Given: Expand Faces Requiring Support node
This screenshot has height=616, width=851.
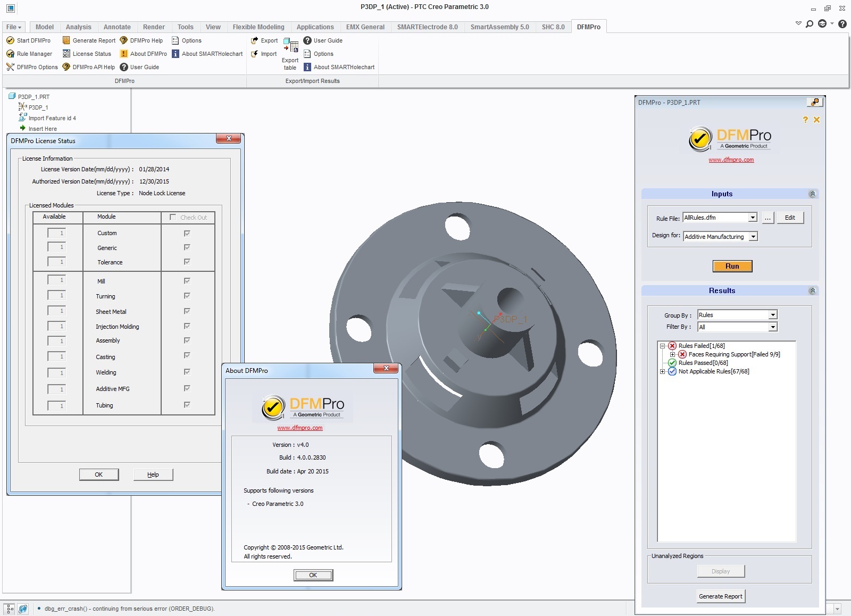Looking at the screenshot, I should (x=673, y=354).
